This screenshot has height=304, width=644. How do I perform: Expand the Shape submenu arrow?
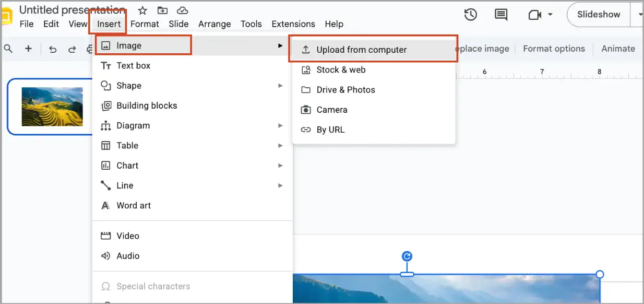[281, 86]
